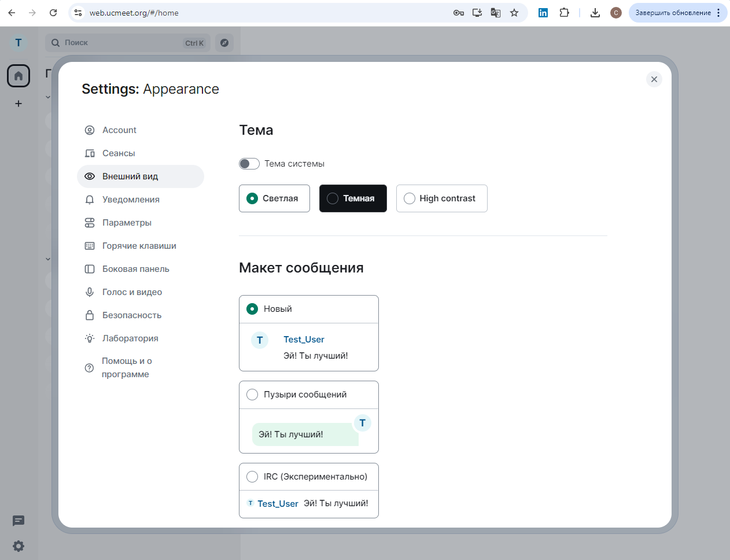Image resolution: width=730 pixels, height=560 pixels.
Task: Click the quick settings gear at bottom left
Action: (18, 546)
